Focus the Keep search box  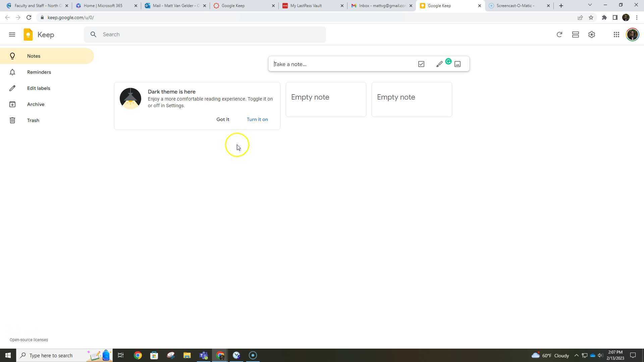(205, 35)
